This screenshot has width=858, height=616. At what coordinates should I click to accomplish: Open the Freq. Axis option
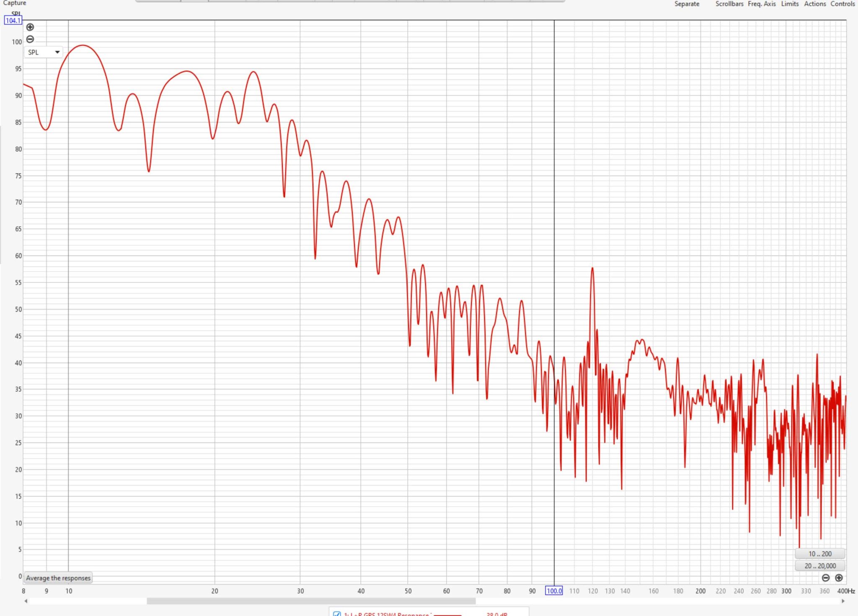762,4
